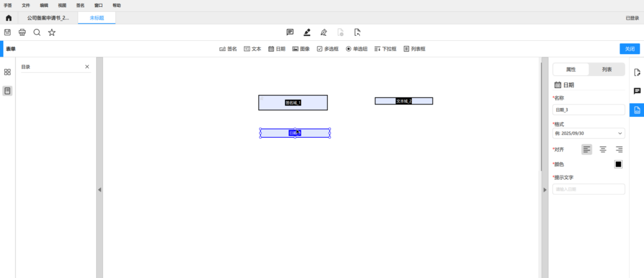Open the 格式 date format dropdown
644x278 pixels.
click(589, 133)
